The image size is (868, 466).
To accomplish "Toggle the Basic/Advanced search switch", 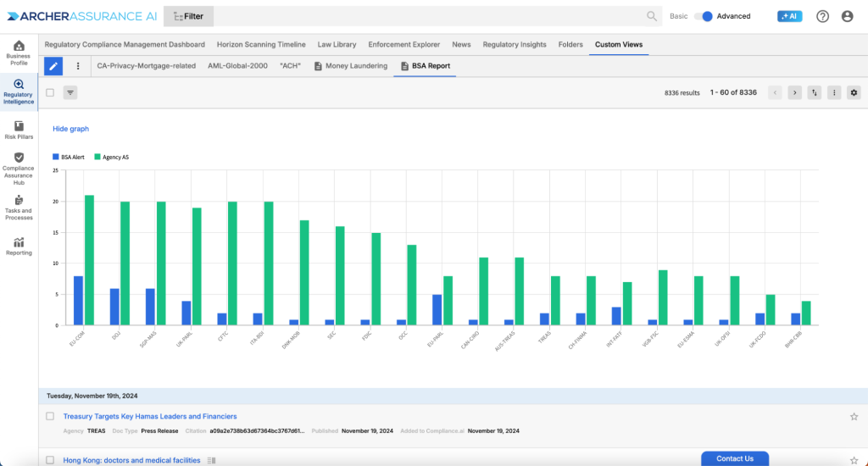I will click(x=704, y=16).
